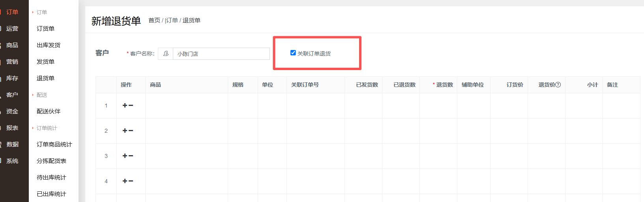This screenshot has width=644, height=202.
Task: Open 已出库统计 page
Action: tap(52, 194)
